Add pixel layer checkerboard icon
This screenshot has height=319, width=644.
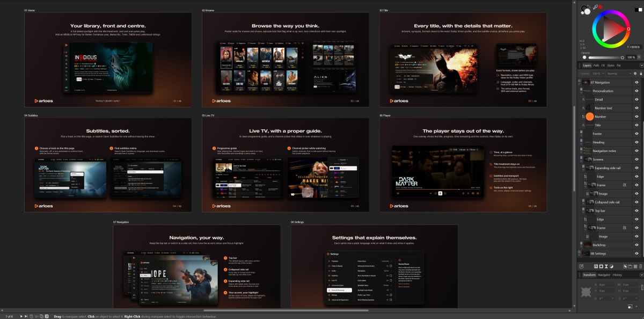635,266
